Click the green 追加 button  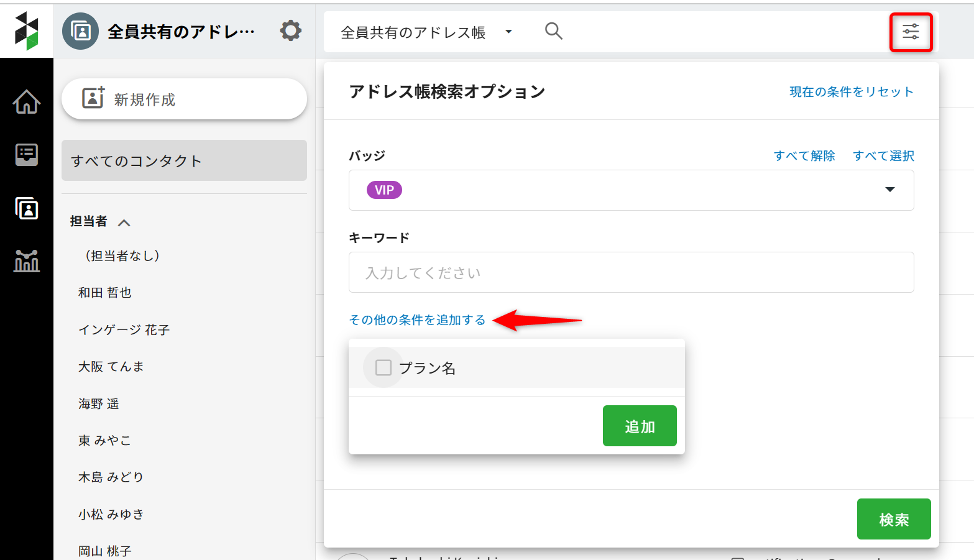[x=639, y=426]
